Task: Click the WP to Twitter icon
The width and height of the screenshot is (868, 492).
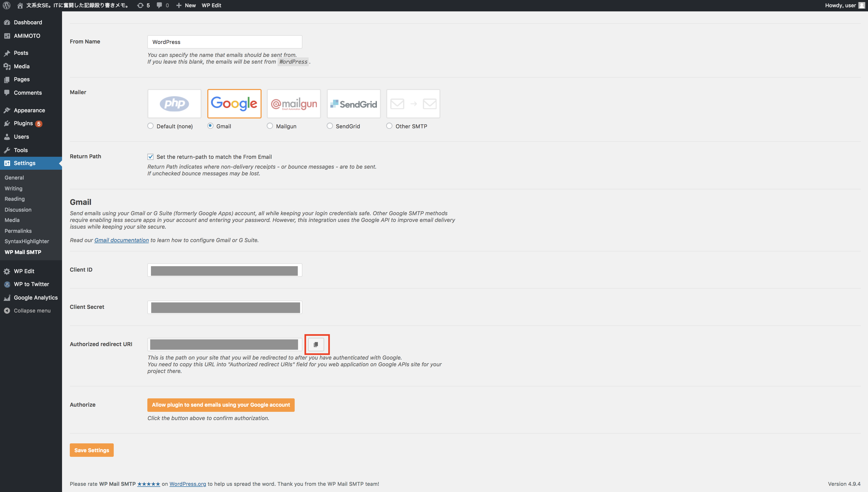Action: [7, 284]
